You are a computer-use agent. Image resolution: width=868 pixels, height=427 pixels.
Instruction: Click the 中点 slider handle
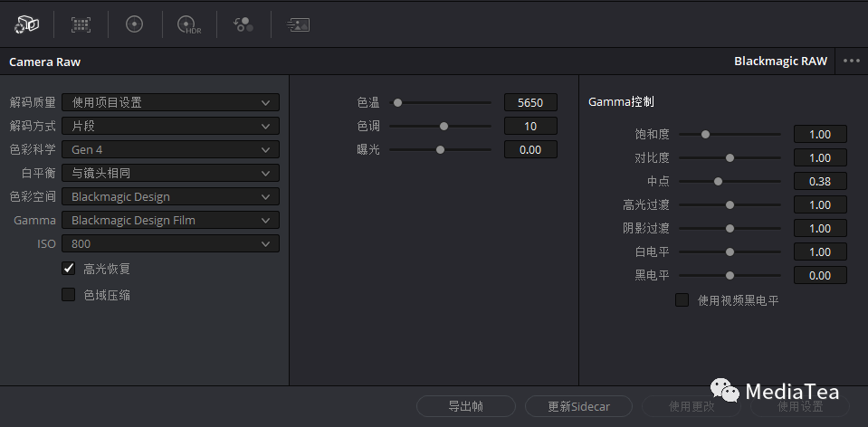coord(718,181)
